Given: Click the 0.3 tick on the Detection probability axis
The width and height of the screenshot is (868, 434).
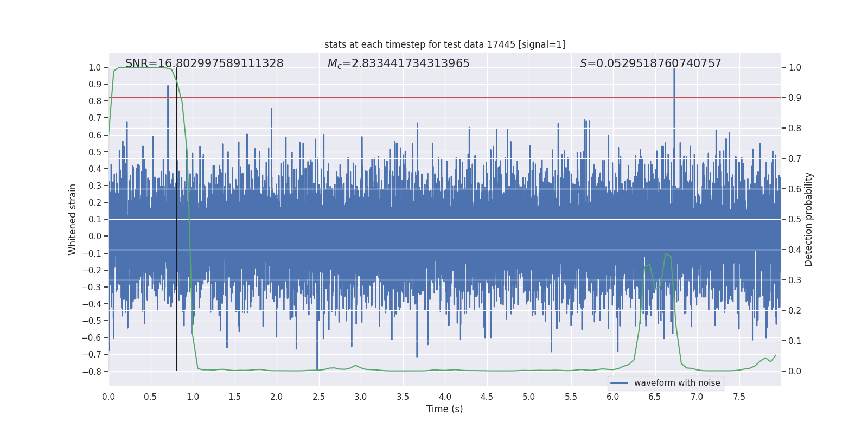Looking at the screenshot, I should [x=795, y=280].
